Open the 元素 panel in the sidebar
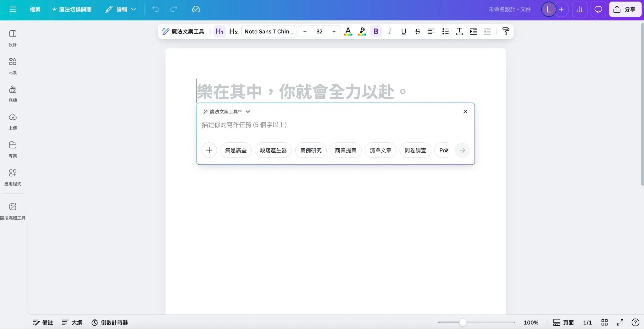 [x=13, y=66]
